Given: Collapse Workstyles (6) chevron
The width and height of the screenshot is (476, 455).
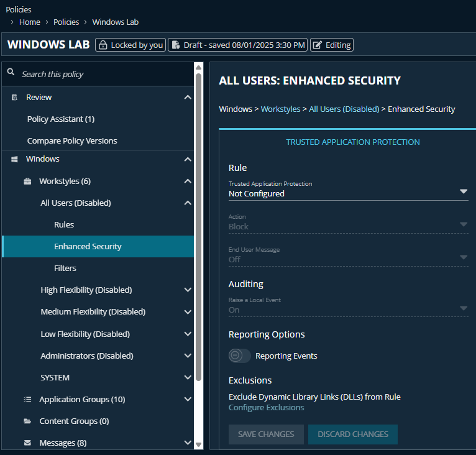Looking at the screenshot, I should tap(188, 182).
